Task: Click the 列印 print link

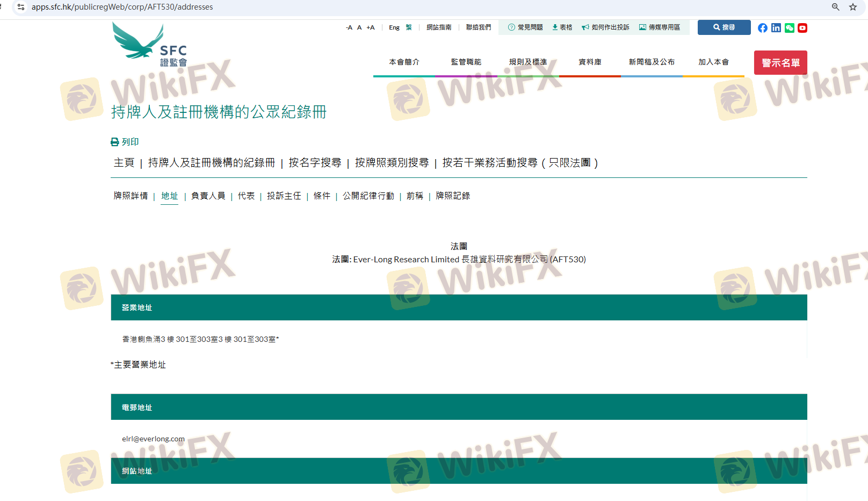Action: 125,142
